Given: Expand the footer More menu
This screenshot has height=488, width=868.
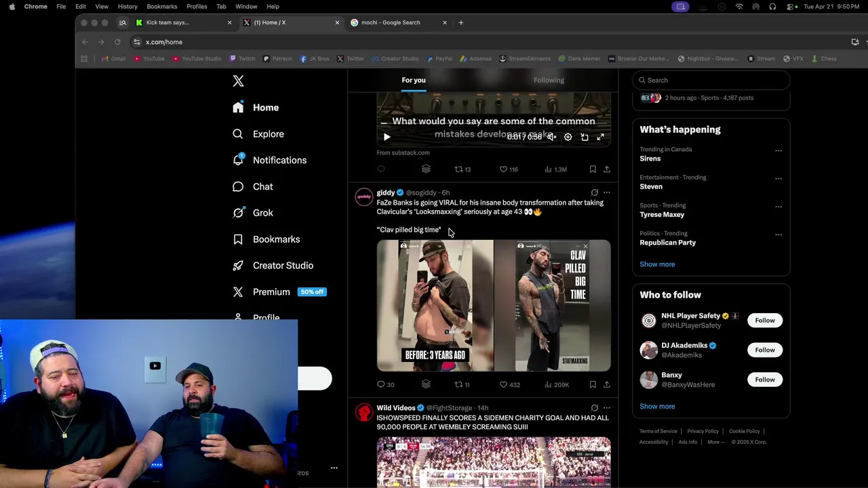Looking at the screenshot, I should pyautogui.click(x=716, y=442).
